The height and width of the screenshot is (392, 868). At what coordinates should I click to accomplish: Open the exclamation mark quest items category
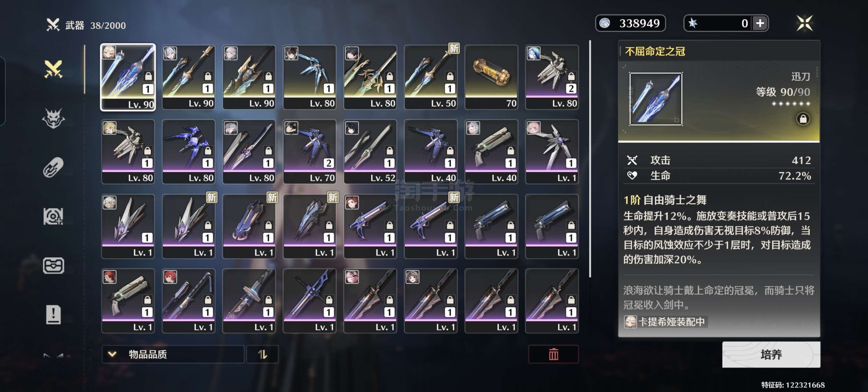53,315
